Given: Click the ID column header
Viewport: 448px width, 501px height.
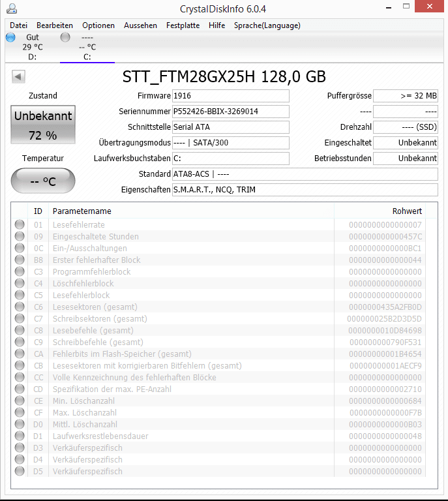Looking at the screenshot, I should pos(38,211).
